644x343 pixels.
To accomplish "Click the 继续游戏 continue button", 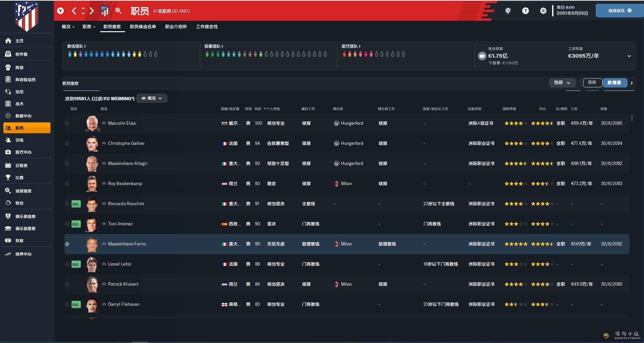I will [620, 11].
